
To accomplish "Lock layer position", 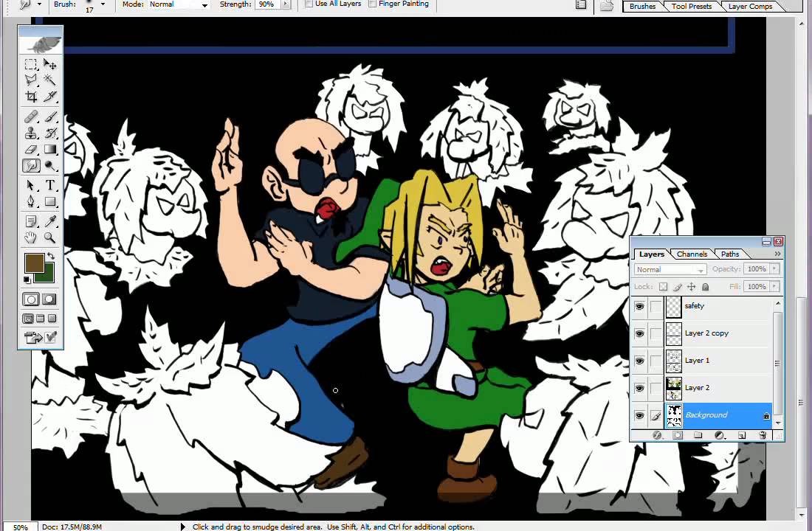I will tap(692, 286).
